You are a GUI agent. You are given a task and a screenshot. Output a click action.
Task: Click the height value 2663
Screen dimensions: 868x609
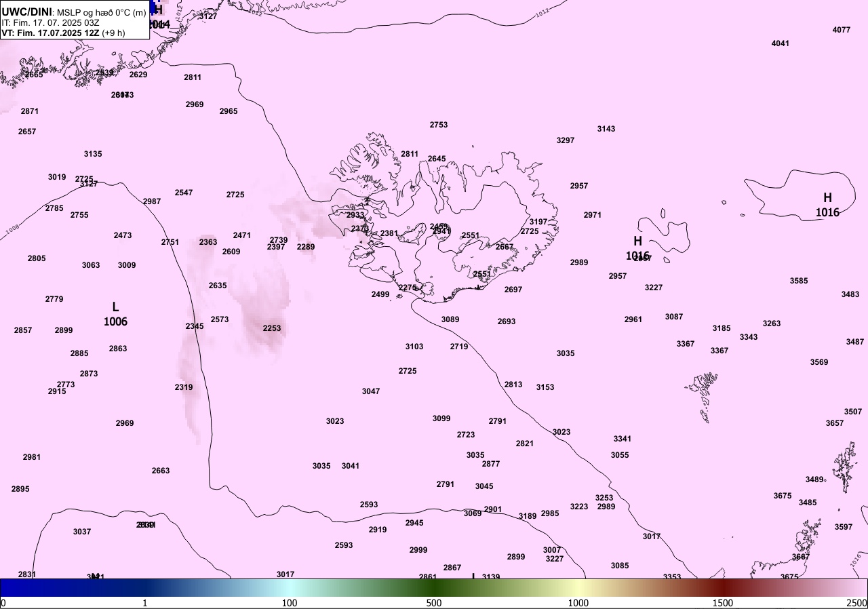(161, 471)
